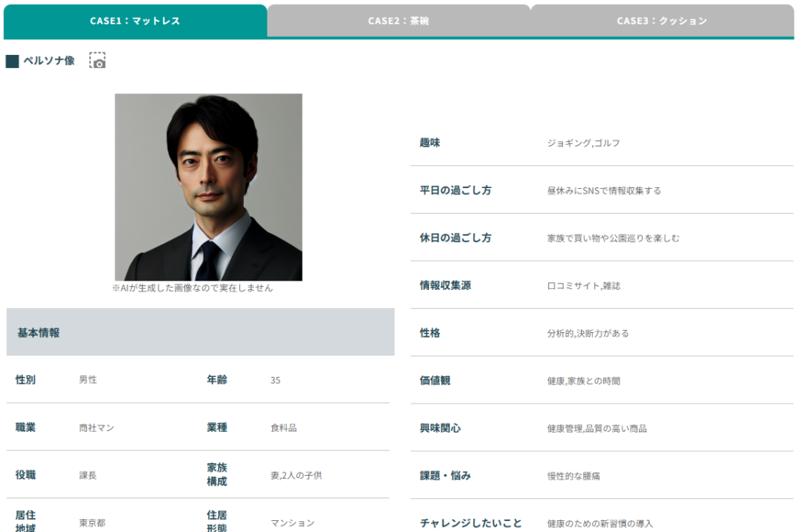Viewport: 803px width, 532px height.
Task: Click the dark square icon before ペルソナ像
Action: [12, 61]
